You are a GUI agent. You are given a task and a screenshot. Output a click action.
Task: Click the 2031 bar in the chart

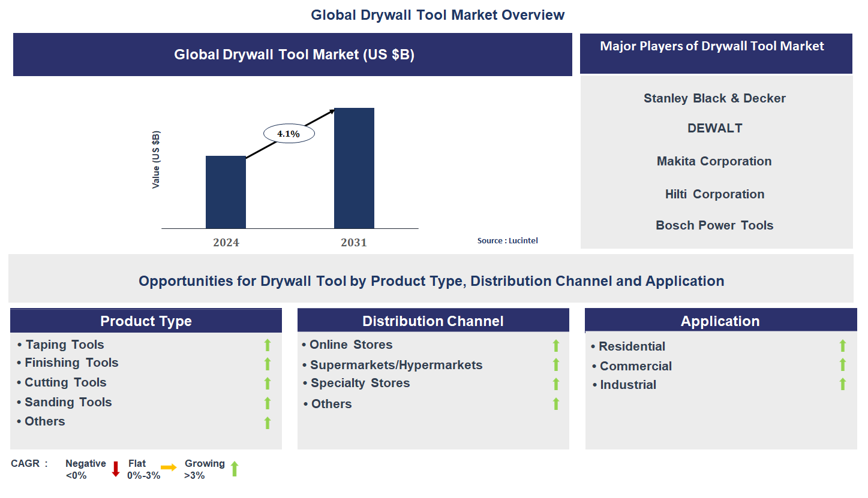coord(354,168)
